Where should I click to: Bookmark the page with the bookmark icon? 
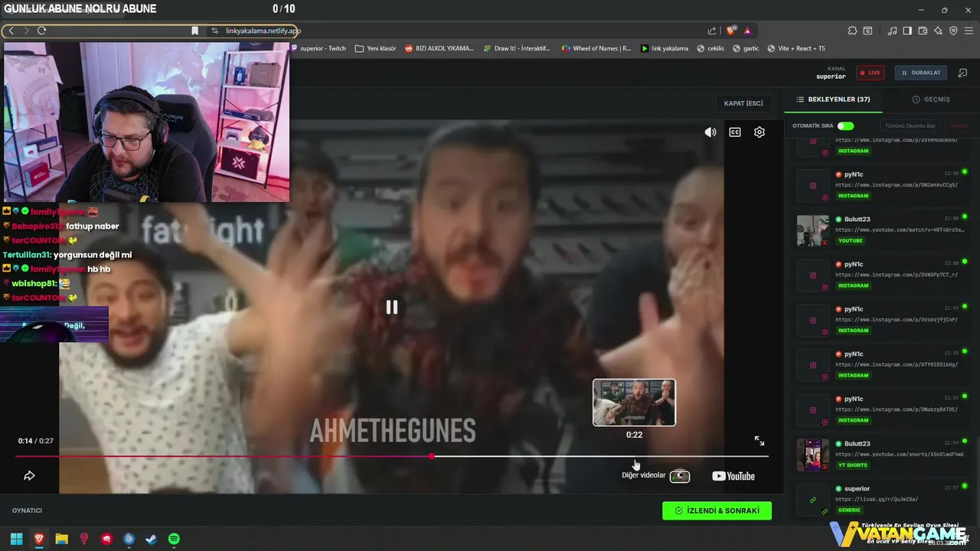pyautogui.click(x=195, y=31)
